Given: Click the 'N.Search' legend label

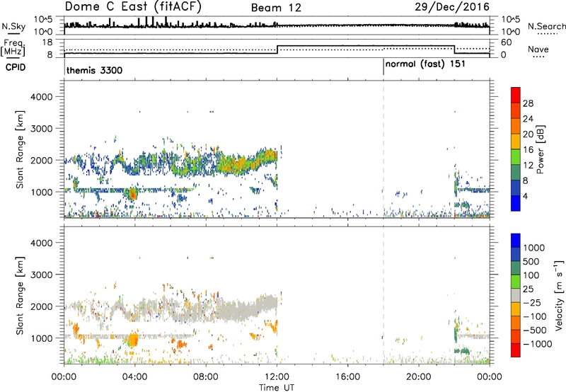Looking at the screenshot, I should tap(546, 26).
